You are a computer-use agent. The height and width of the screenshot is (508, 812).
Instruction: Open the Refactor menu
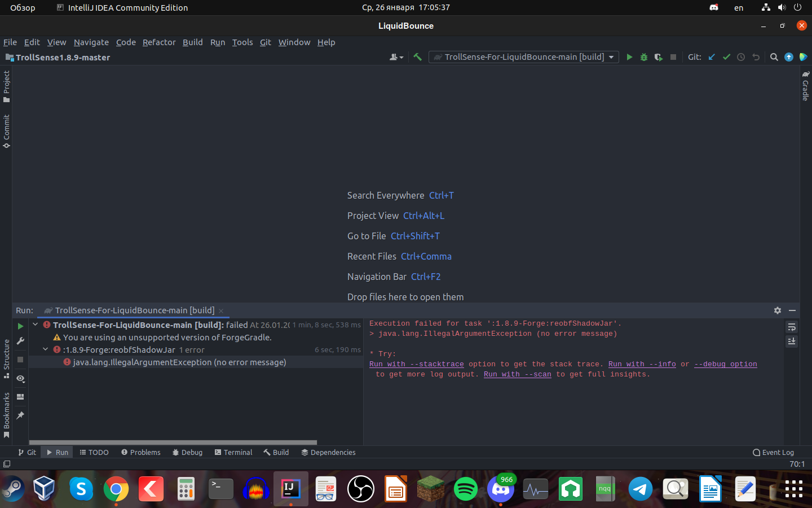159,42
